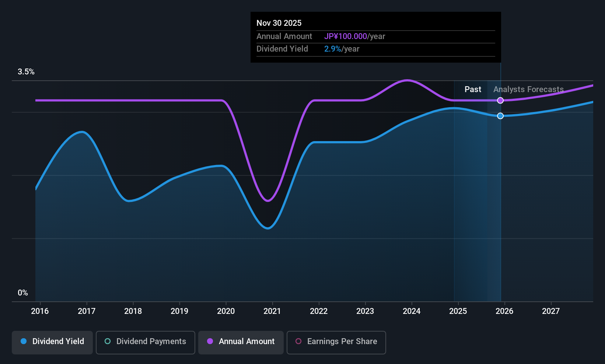Click the blue Dividend Yield legend dot
Viewport: 605px width, 364px height.
point(24,341)
